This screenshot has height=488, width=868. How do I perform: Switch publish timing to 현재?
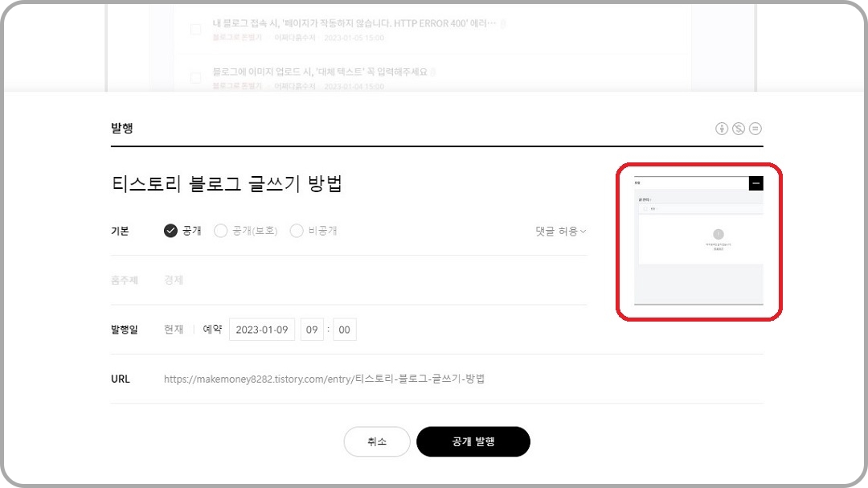173,328
